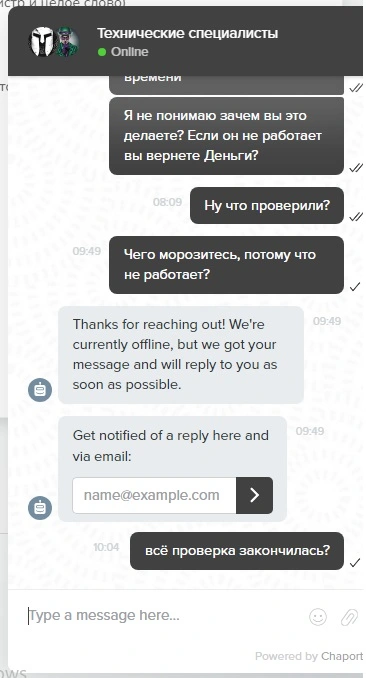Viewport: 366px width, 678px height.
Task: Attach a file with the paperclip icon
Action: coord(350,617)
